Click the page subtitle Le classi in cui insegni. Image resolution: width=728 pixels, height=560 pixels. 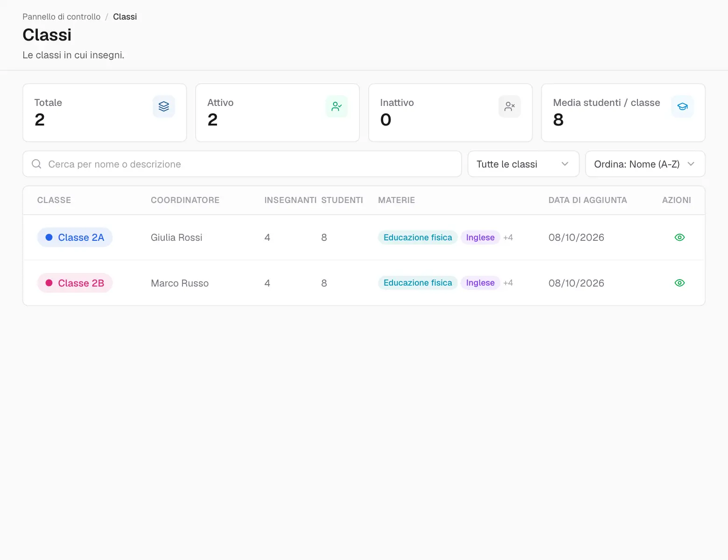[x=73, y=55]
